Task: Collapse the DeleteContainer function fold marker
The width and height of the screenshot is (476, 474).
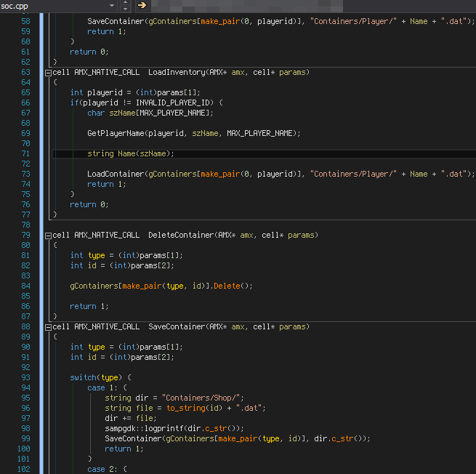Action: 48,236
